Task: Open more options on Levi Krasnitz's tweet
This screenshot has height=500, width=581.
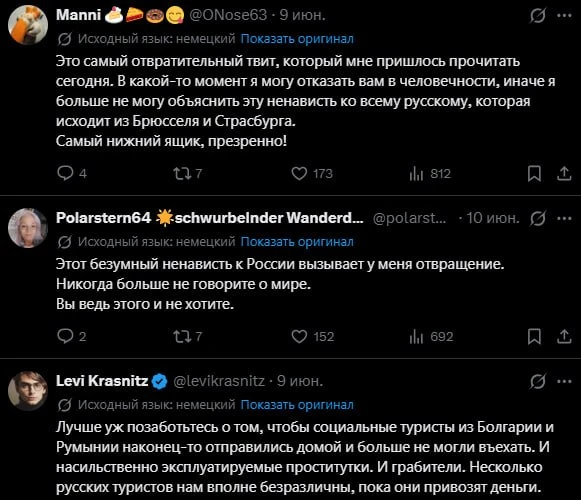Action: coord(564,381)
